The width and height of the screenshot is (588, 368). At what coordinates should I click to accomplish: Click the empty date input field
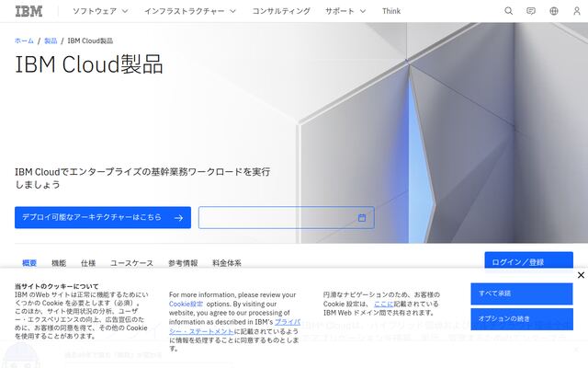[286, 217]
